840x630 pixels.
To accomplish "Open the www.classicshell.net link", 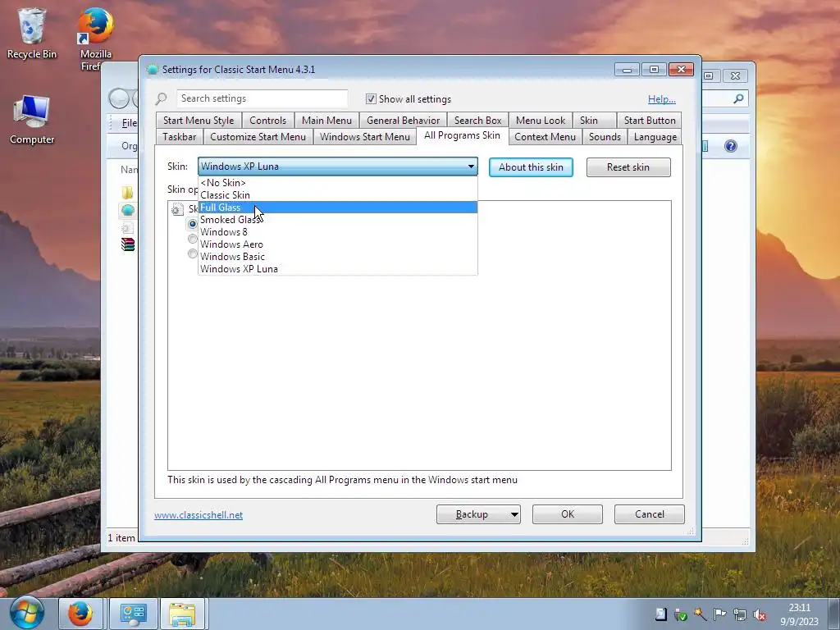I will point(199,515).
